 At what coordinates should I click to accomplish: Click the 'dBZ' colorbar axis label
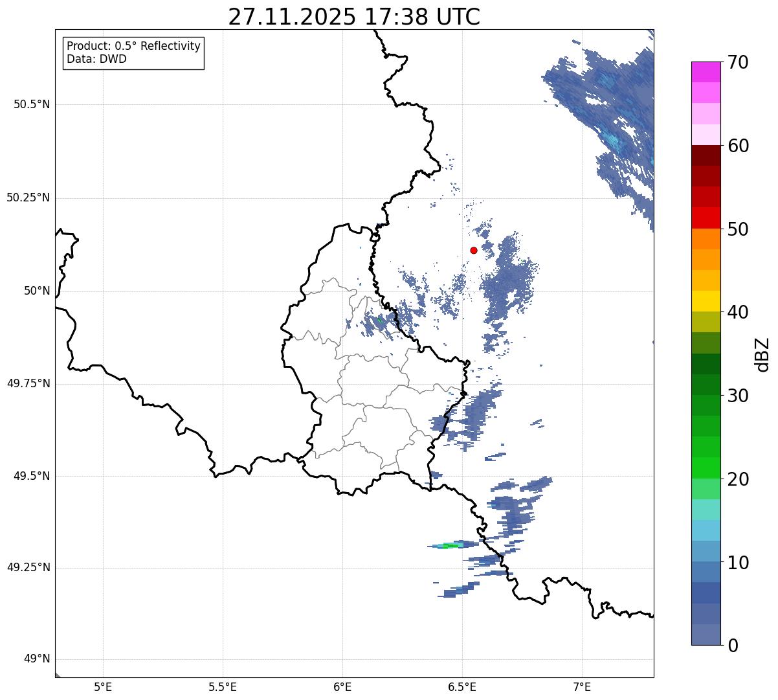(x=762, y=354)
